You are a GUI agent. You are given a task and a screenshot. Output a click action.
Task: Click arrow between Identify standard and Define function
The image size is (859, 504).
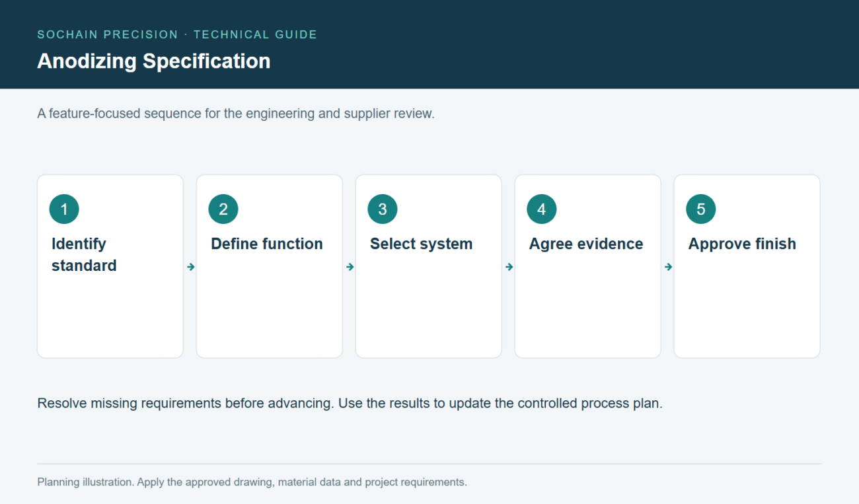pos(190,267)
